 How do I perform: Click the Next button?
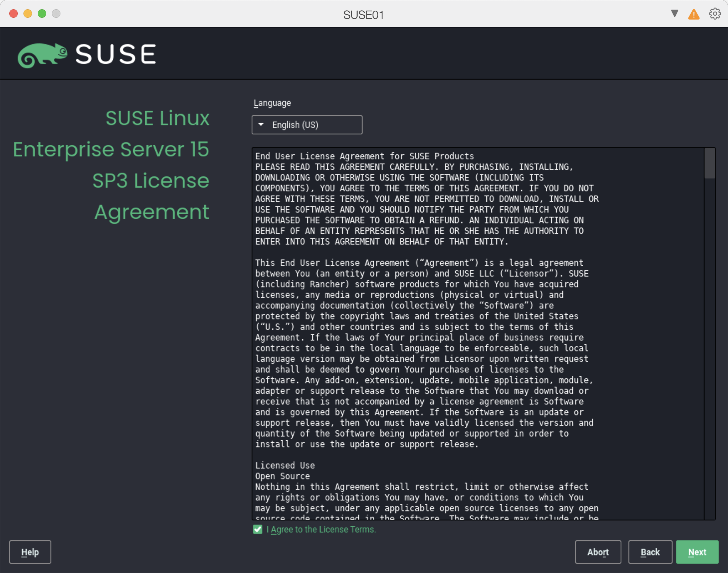pos(697,552)
